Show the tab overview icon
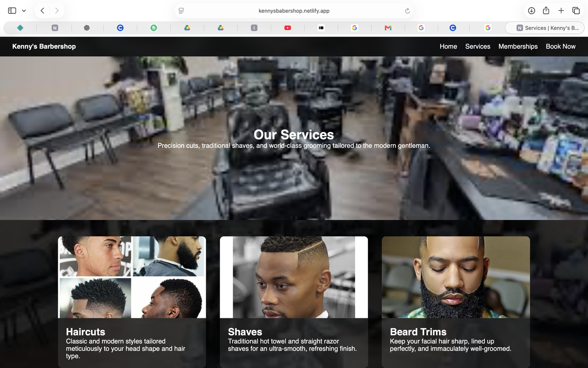 pyautogui.click(x=576, y=11)
